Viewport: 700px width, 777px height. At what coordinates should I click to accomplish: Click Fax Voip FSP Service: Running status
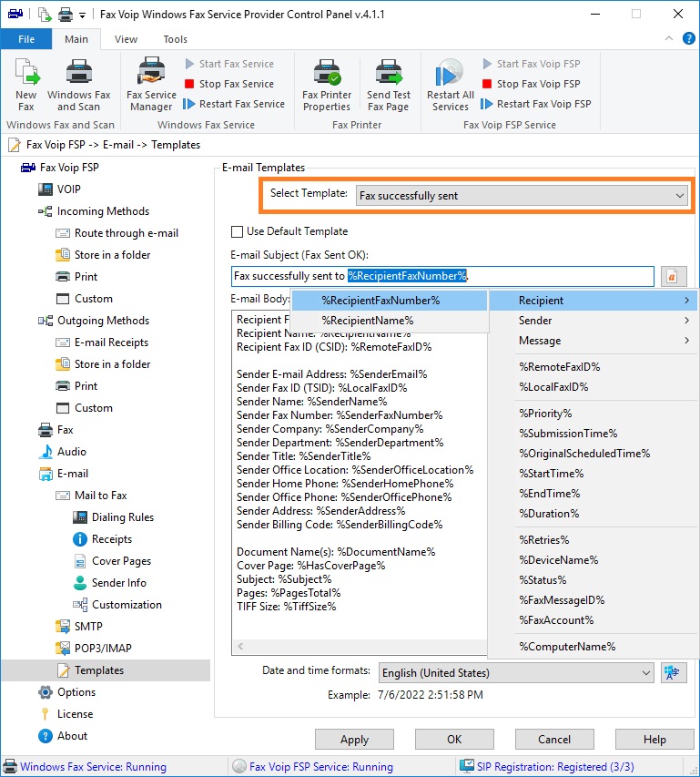tap(320, 767)
